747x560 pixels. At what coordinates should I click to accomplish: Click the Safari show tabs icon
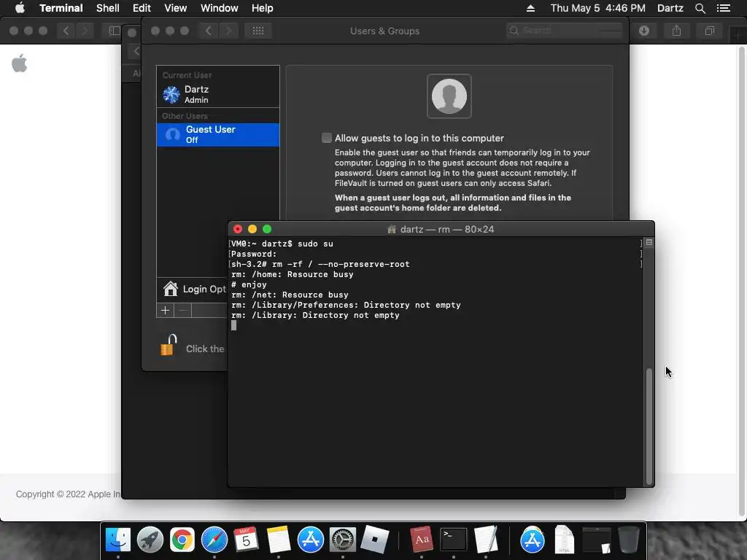709,31
